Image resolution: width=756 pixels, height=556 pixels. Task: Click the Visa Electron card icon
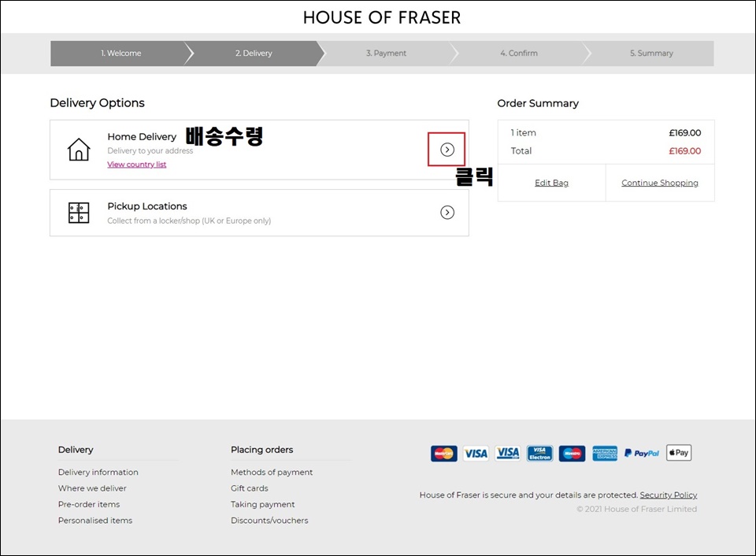point(540,454)
